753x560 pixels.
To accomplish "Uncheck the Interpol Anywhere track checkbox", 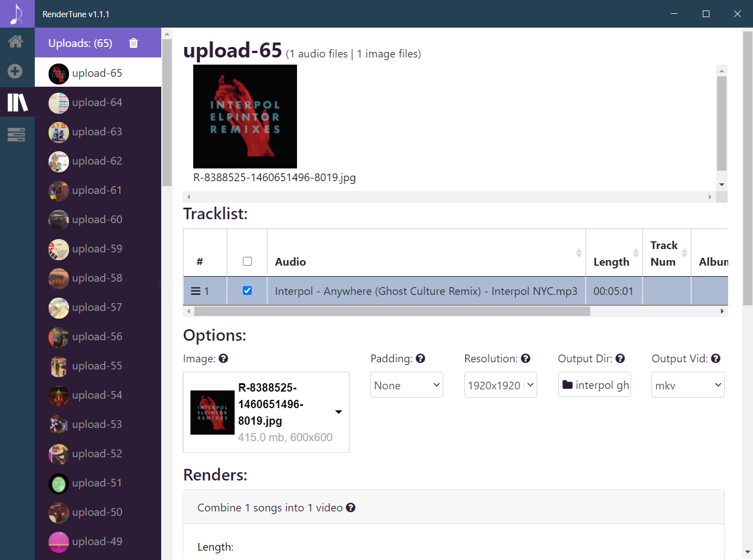I will point(247,290).
